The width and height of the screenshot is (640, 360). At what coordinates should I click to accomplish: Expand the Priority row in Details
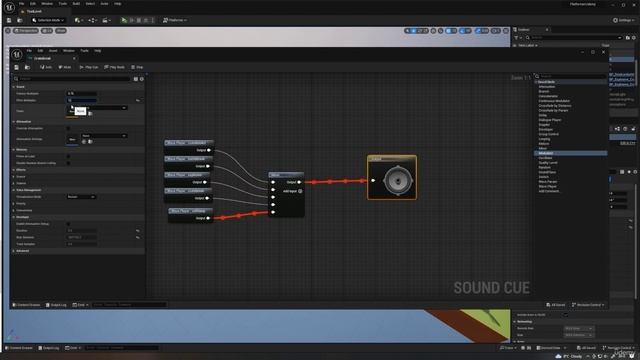13,203
